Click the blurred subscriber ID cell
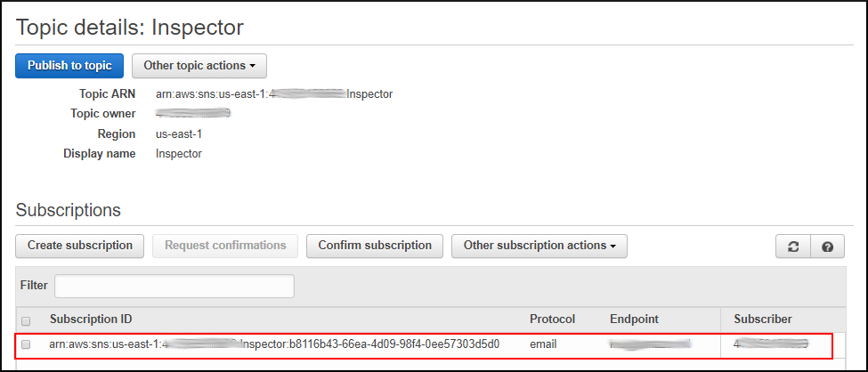868x372 pixels. pyautogui.click(x=771, y=345)
